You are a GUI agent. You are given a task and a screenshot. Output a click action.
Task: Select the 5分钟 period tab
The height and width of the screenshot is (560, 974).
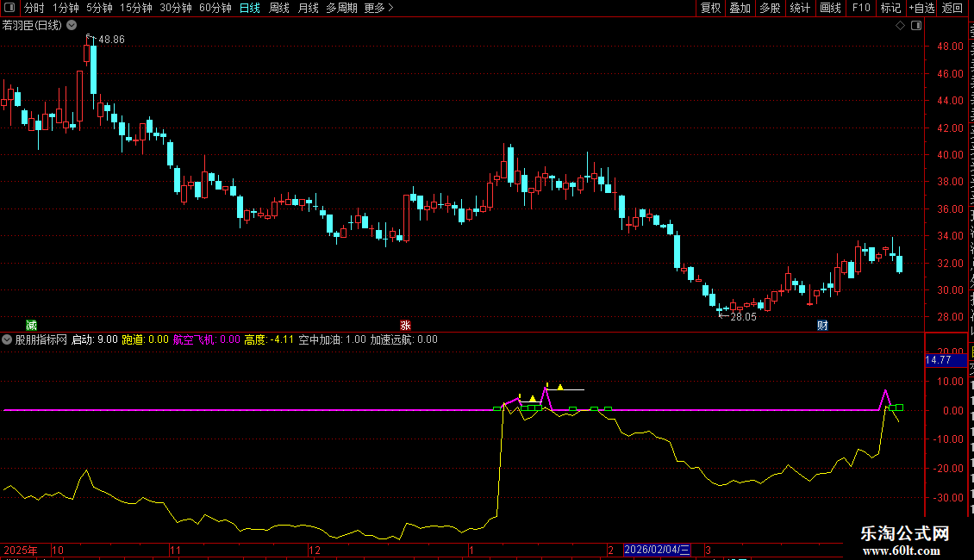point(99,8)
